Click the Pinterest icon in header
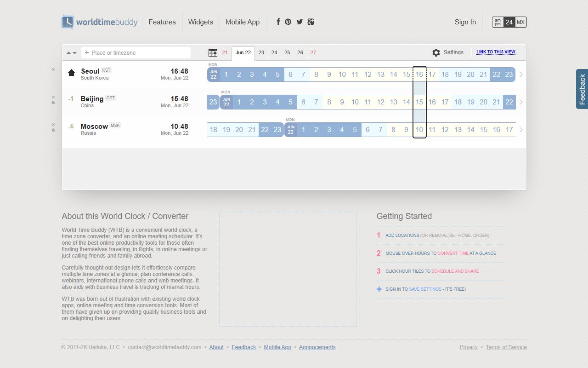The width and height of the screenshot is (588, 368). (288, 22)
